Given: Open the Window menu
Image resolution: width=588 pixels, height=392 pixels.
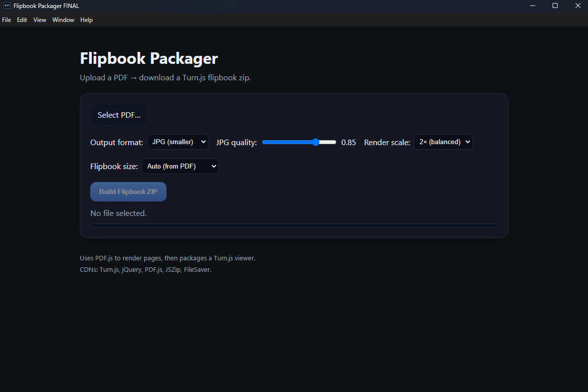Looking at the screenshot, I should pos(63,20).
